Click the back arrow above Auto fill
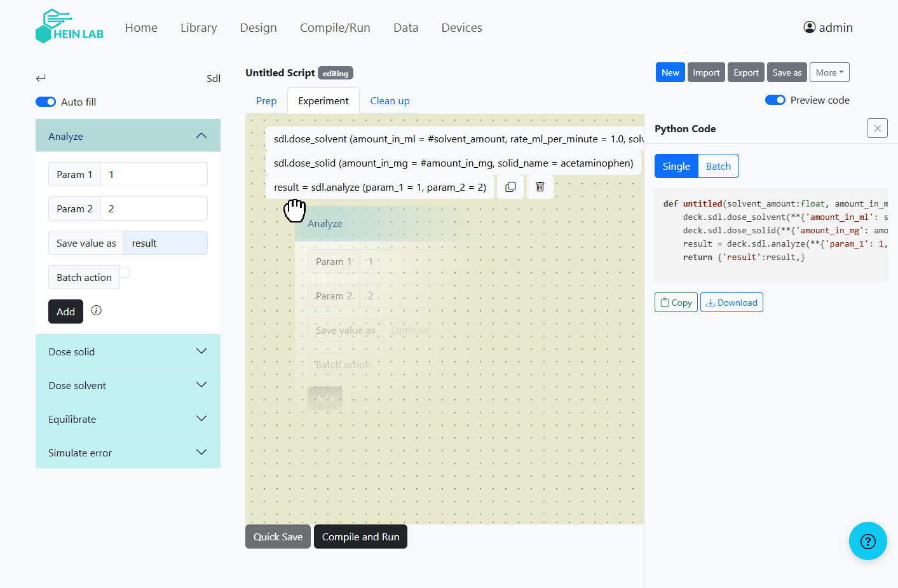The width and height of the screenshot is (898, 588). (x=41, y=78)
